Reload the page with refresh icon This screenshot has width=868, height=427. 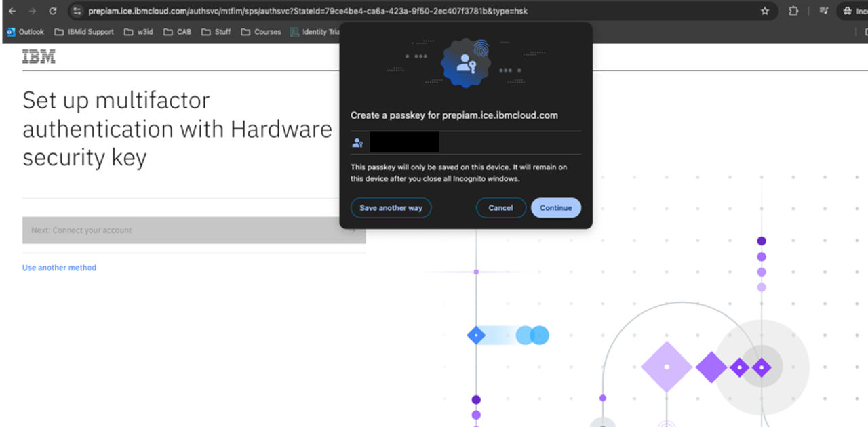(53, 11)
